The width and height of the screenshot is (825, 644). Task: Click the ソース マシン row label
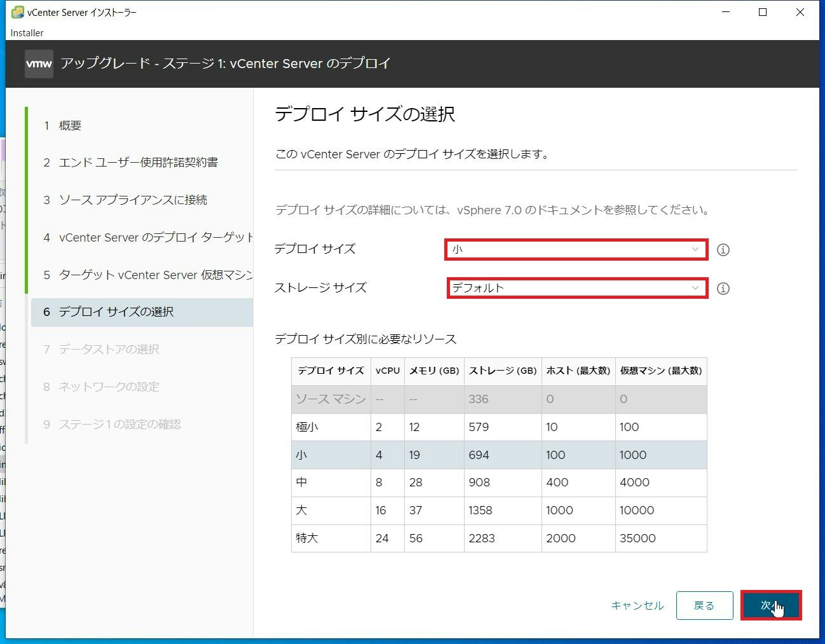[331, 399]
